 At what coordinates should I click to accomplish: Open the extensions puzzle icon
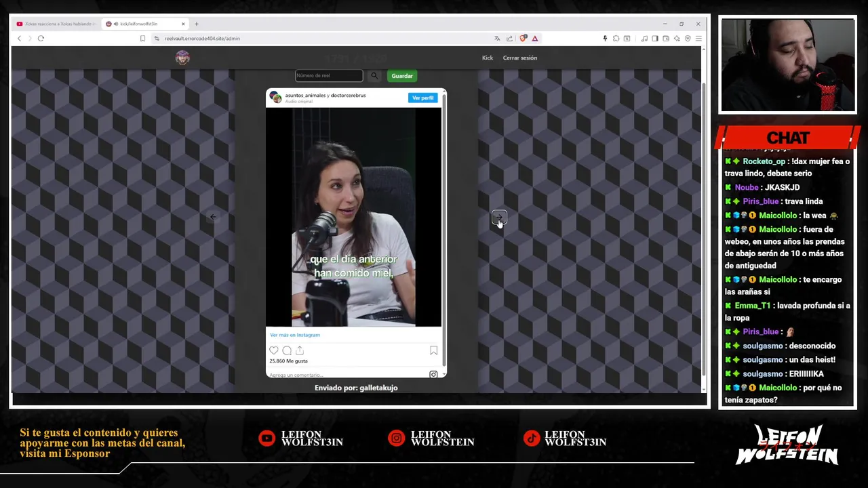[616, 39]
